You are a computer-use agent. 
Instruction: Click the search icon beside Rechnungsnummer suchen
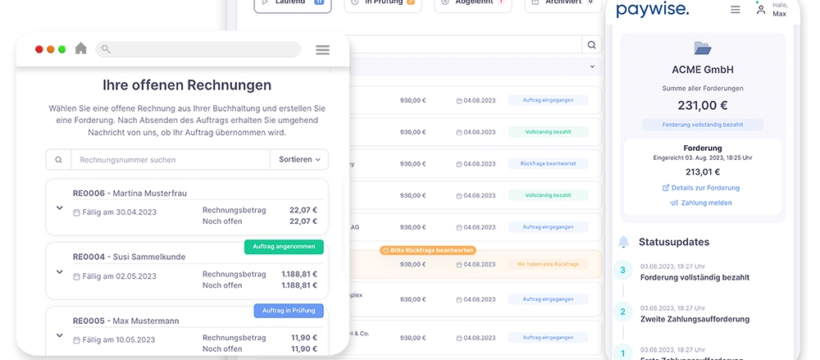(x=59, y=160)
